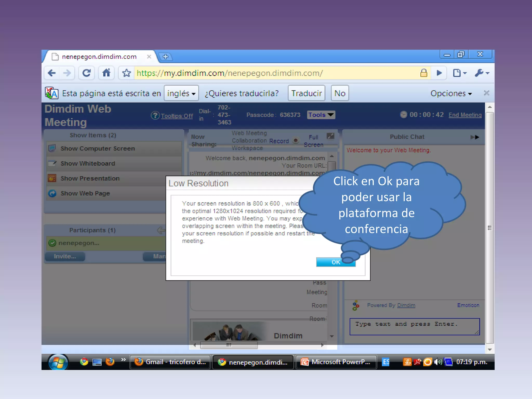The height and width of the screenshot is (399, 532).
Task: Decline translation with No button
Action: (340, 93)
